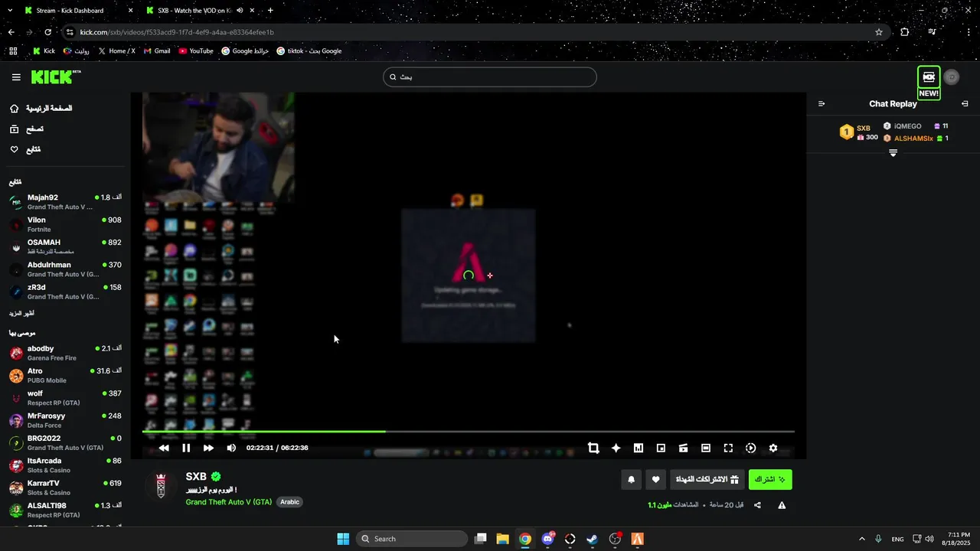980x551 pixels.
Task: Click the NEW! KCK icon in header
Action: (x=929, y=83)
